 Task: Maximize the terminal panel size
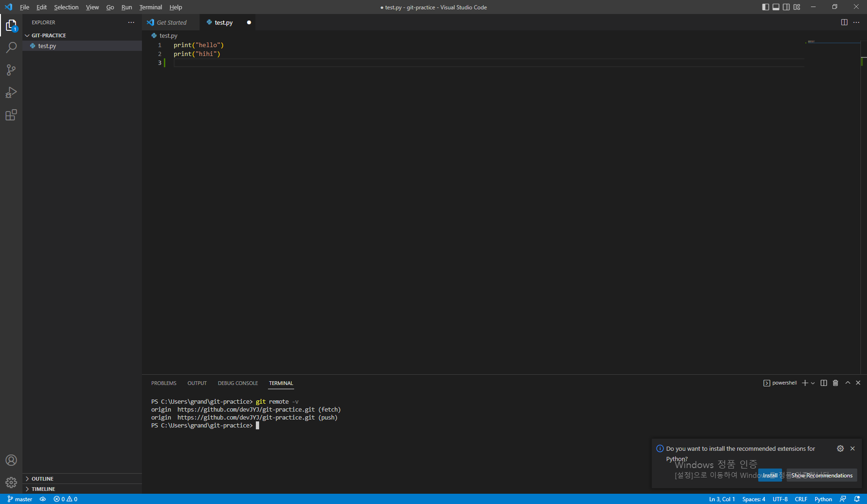[848, 383]
